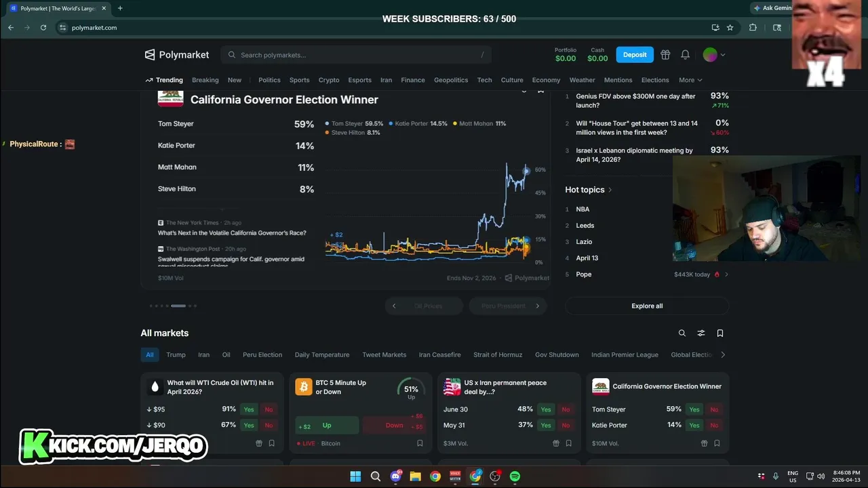Open the Breaking category
Image resolution: width=868 pixels, height=488 pixels.
click(x=205, y=80)
